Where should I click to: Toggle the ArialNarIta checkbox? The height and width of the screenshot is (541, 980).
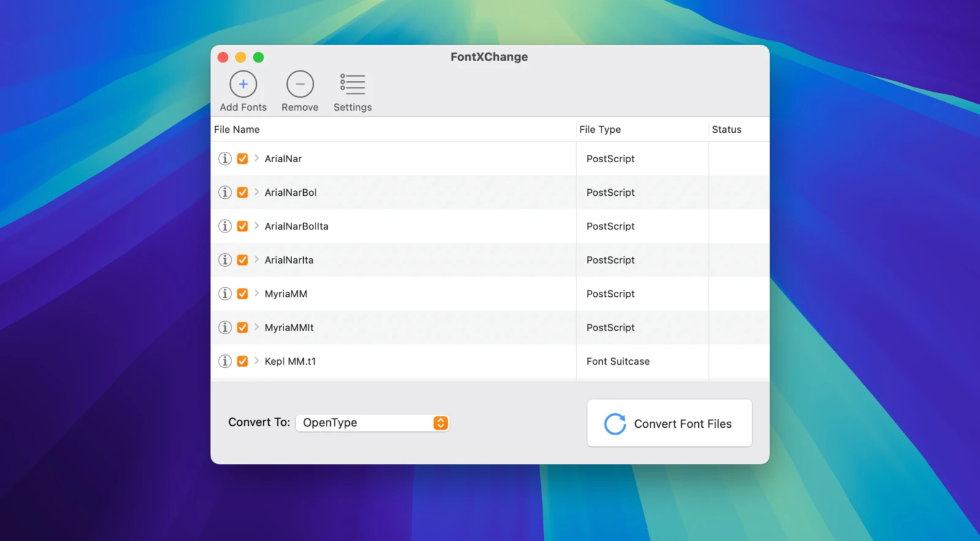point(243,260)
